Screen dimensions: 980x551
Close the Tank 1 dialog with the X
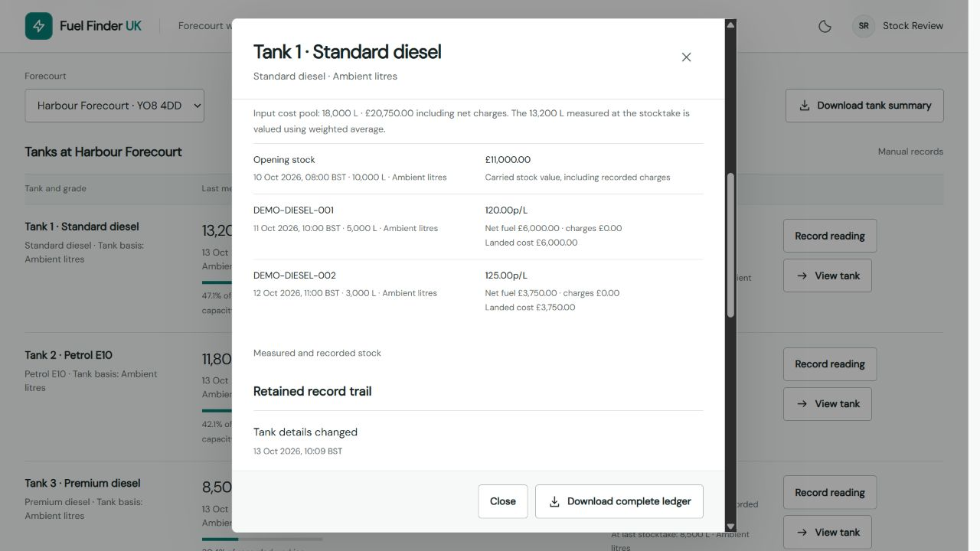686,57
